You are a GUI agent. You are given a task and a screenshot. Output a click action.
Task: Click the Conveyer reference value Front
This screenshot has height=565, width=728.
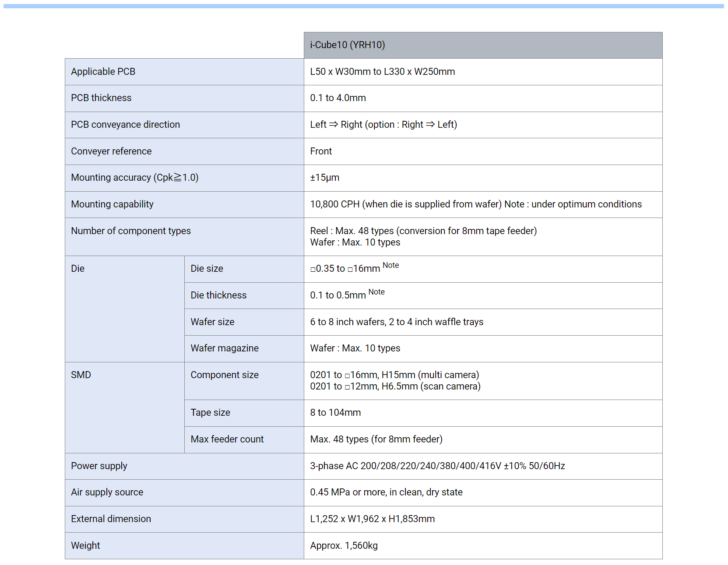321,151
